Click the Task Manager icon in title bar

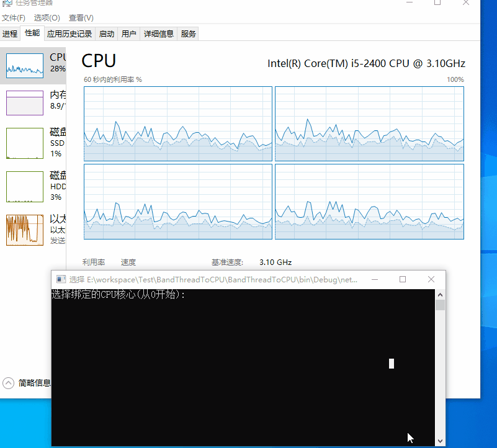click(x=6, y=4)
